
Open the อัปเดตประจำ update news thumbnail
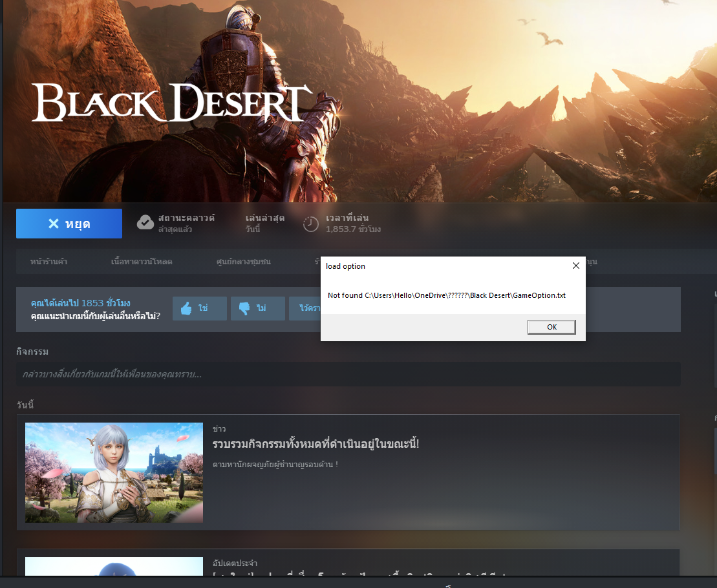(114, 566)
